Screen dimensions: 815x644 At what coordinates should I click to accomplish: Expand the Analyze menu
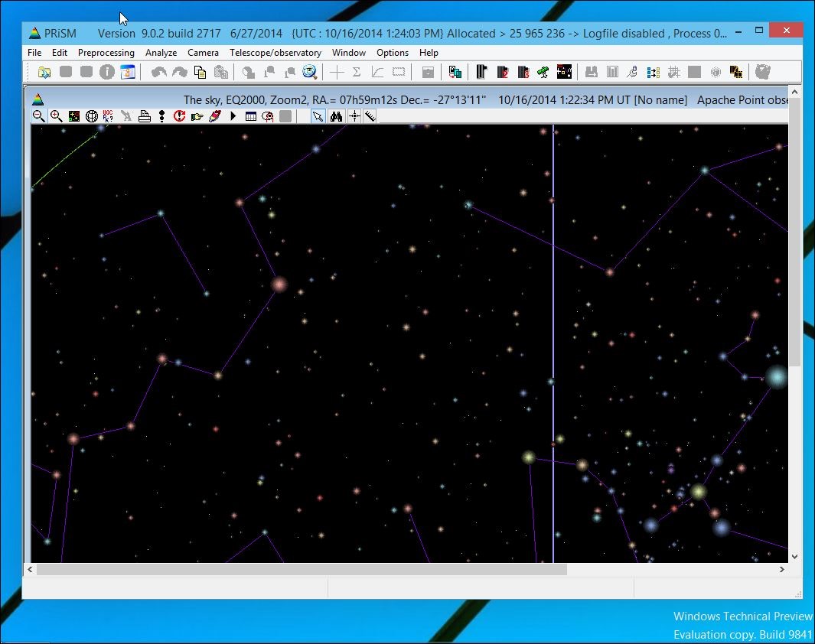(161, 53)
